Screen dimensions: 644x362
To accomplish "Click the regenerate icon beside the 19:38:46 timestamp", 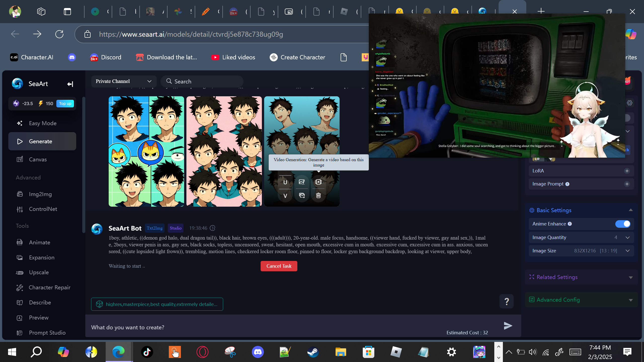I will click(213, 228).
